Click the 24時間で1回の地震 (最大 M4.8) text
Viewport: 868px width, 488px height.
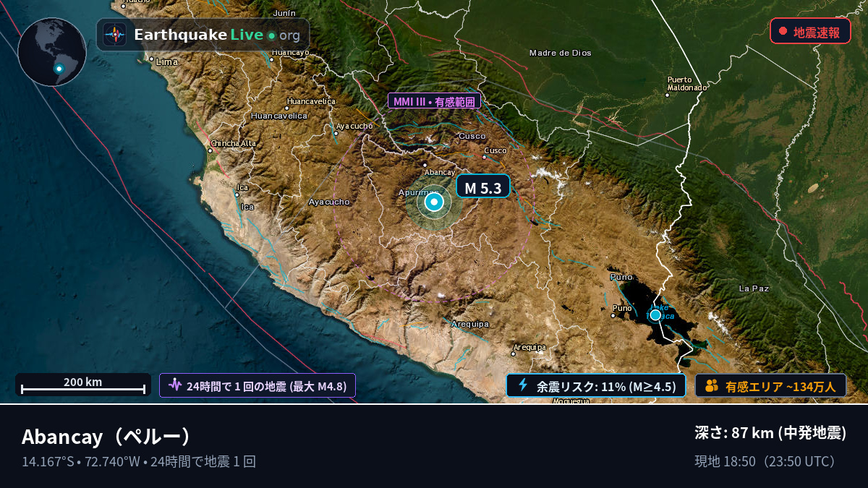[x=266, y=386]
